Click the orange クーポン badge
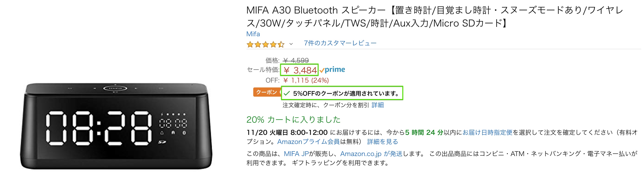 [267, 92]
